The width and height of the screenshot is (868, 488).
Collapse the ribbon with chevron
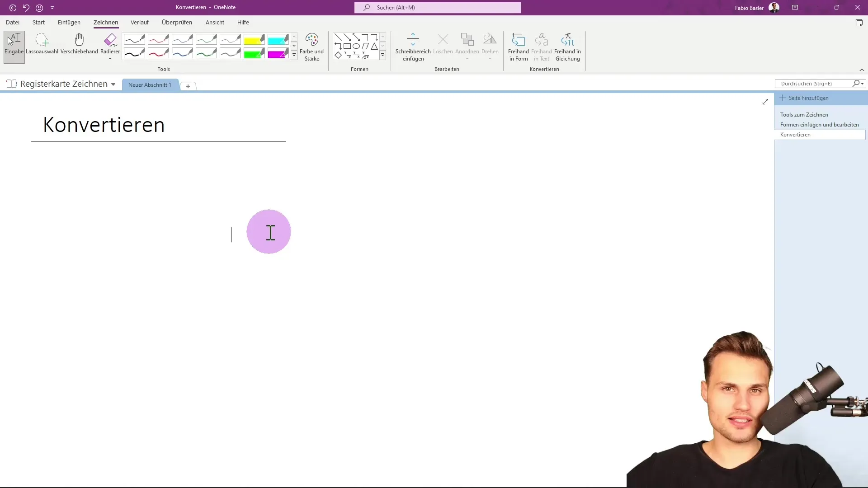862,70
